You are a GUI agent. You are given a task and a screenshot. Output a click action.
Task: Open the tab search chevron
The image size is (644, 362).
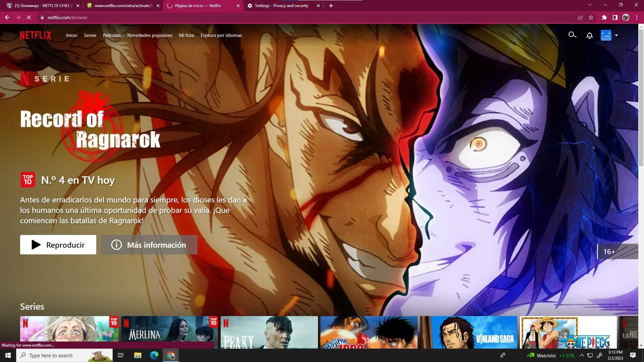click(590, 5)
